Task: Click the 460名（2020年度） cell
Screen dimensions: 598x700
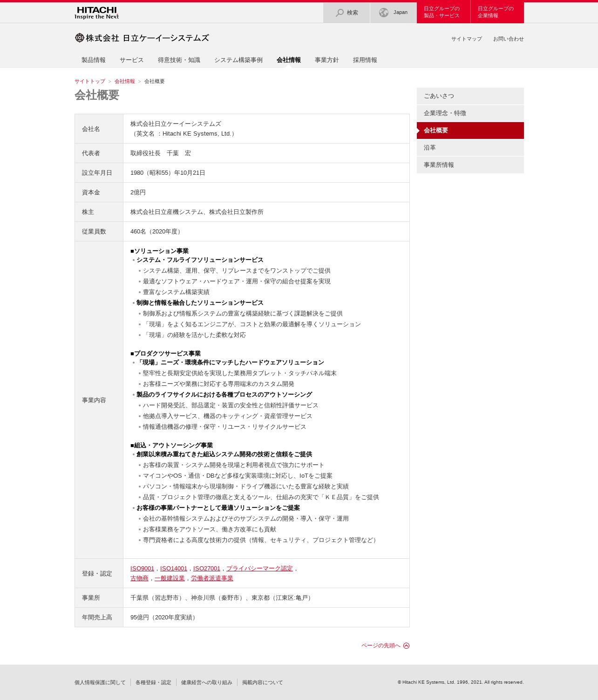Action: (x=266, y=232)
